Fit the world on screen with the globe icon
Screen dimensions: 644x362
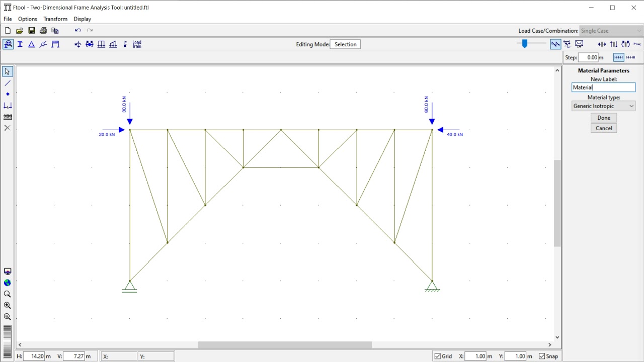[x=8, y=283]
